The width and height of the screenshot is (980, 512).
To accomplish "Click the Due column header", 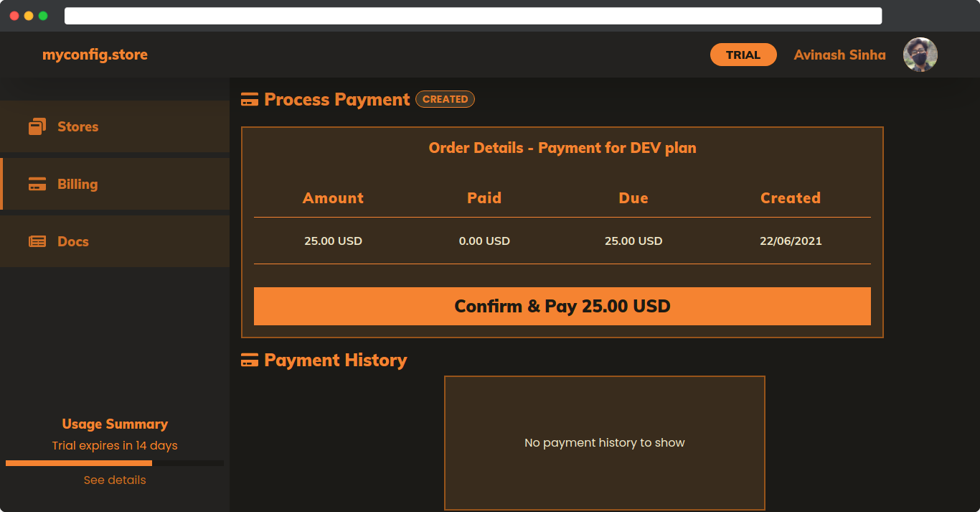I will (x=633, y=198).
